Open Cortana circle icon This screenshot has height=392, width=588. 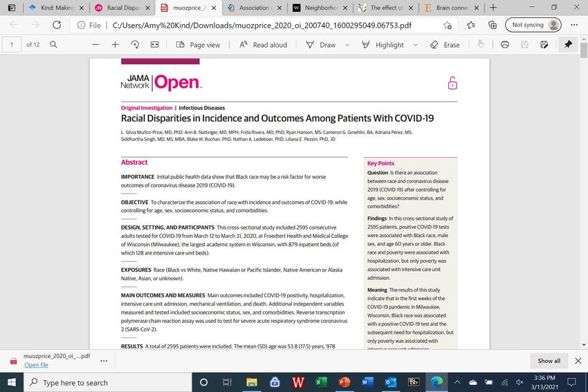[x=203, y=382]
